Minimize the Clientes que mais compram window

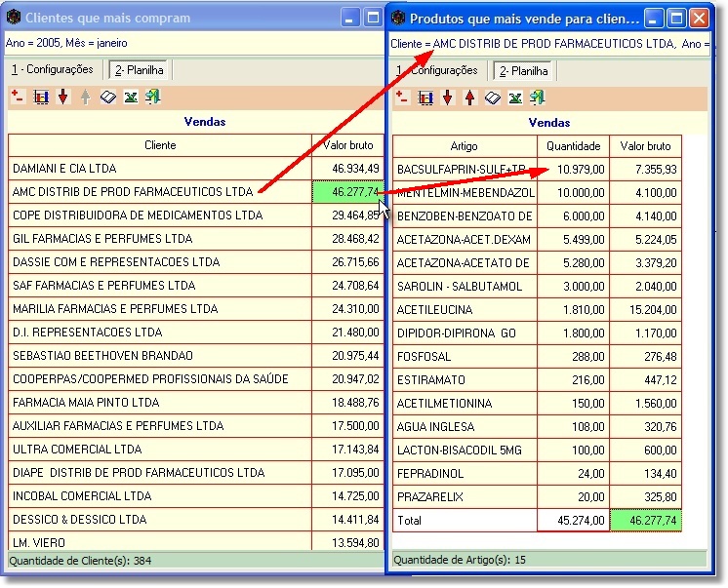[349, 18]
